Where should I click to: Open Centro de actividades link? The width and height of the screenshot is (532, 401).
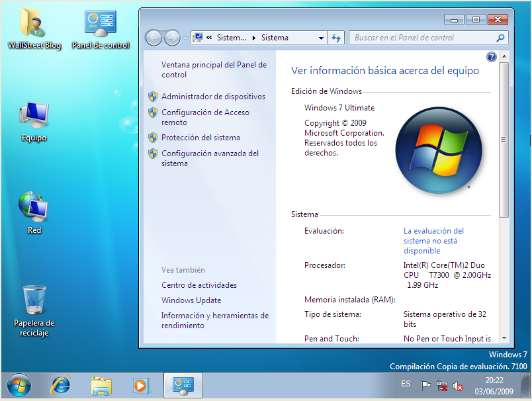point(199,285)
